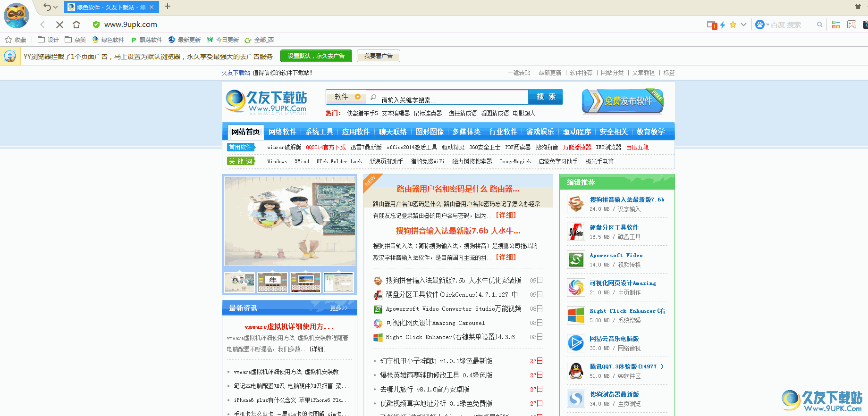Screen dimensions: 868x416
Task: Click the DiskGenius 硬盘分区工具 icon
Action: pos(576,232)
